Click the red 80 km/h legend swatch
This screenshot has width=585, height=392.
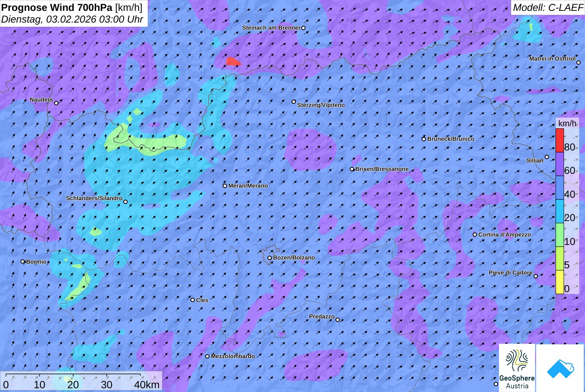tap(560, 140)
